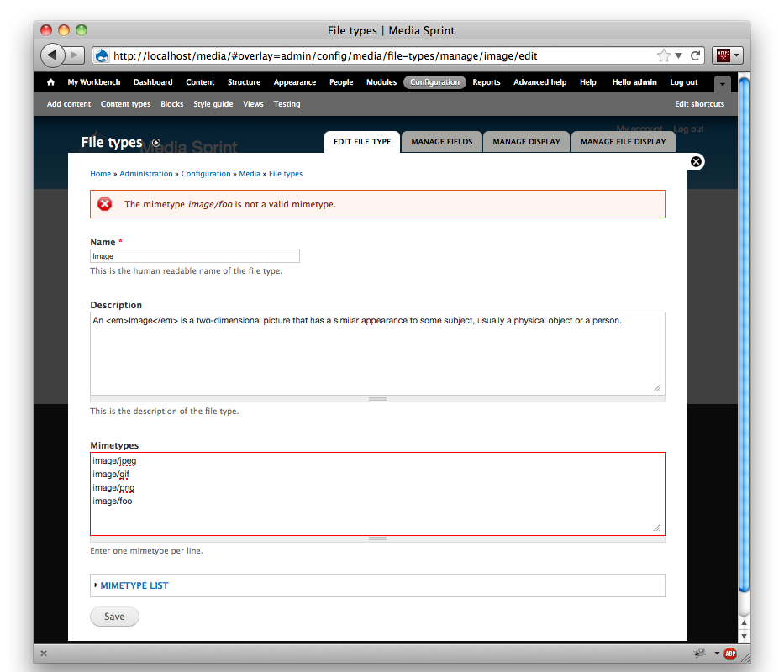Viewport: 784px width, 672px height.
Task: Click the File types breadcrumb link
Action: click(286, 174)
